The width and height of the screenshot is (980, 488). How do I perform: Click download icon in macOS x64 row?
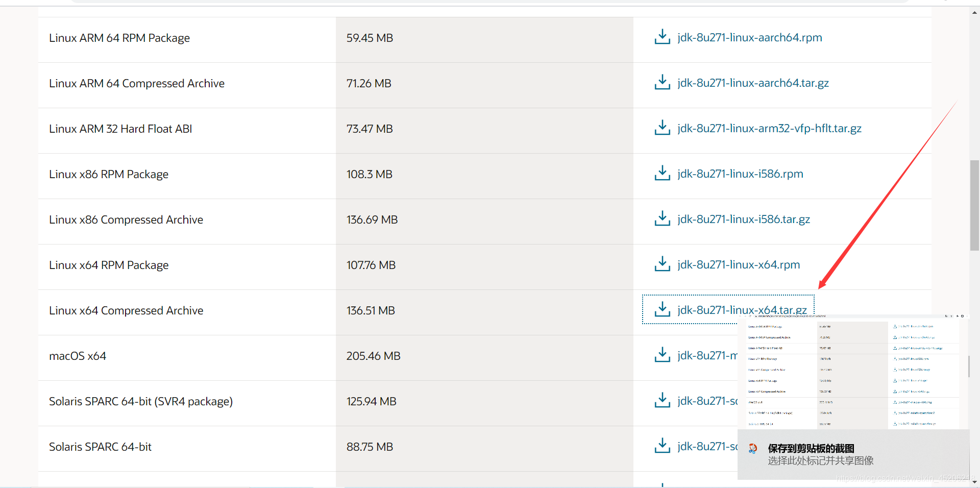click(x=662, y=355)
